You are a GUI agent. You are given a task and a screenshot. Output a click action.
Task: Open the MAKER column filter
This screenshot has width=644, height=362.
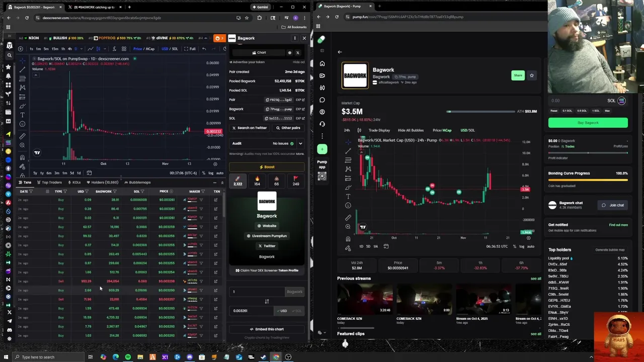click(204, 192)
